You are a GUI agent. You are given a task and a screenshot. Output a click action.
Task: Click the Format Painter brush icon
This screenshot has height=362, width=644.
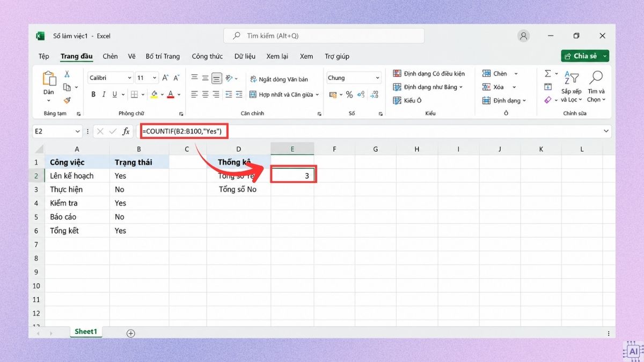(67, 100)
